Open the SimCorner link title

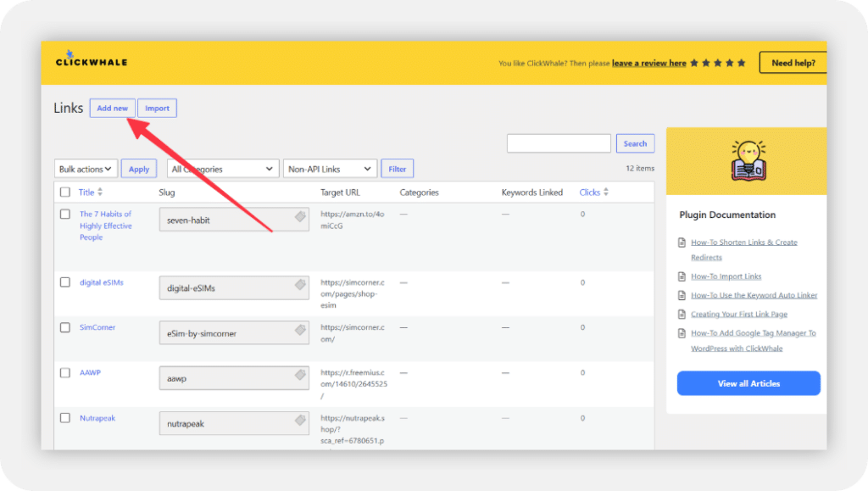click(97, 327)
